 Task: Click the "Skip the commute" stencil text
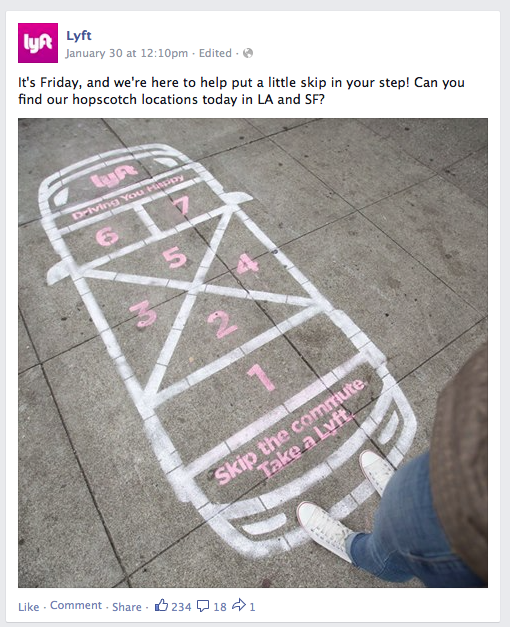(x=290, y=430)
